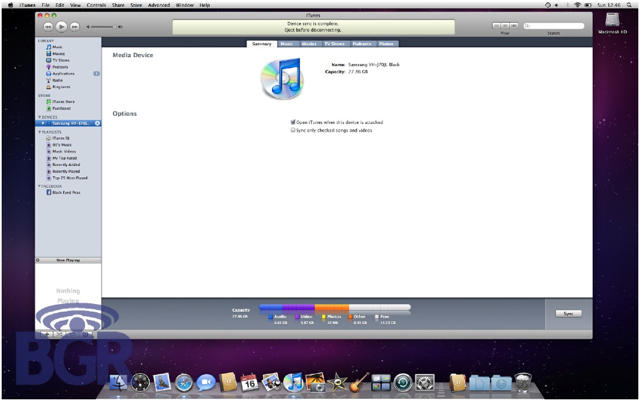Select Podcasts in the library sidebar

(x=58, y=67)
